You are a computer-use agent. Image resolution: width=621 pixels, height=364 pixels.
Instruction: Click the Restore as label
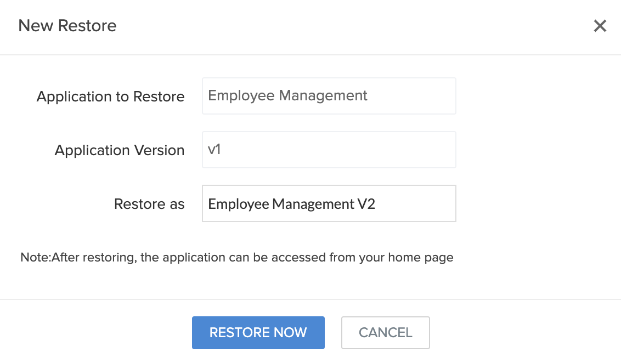tap(149, 203)
